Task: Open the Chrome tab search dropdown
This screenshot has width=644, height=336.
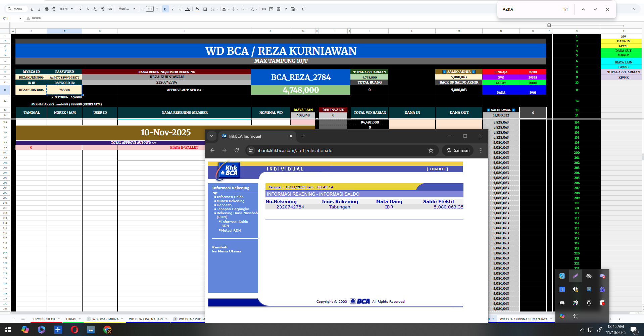Action: pyautogui.click(x=212, y=136)
